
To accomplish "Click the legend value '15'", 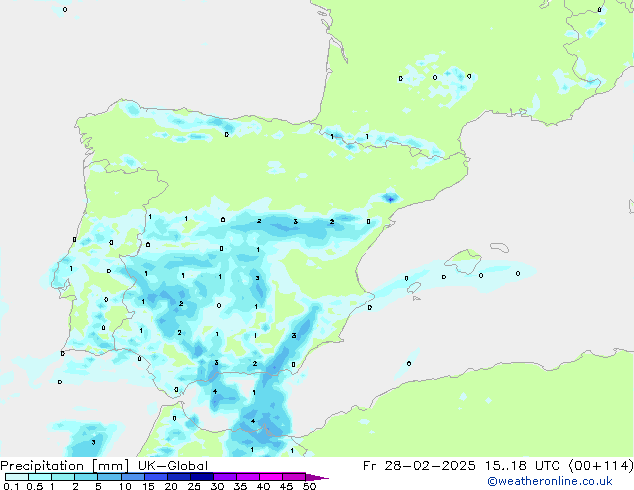I will tap(148, 486).
